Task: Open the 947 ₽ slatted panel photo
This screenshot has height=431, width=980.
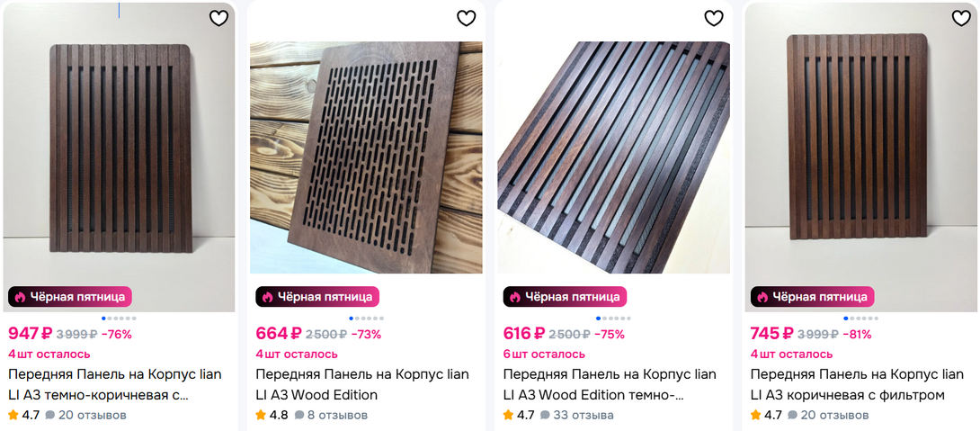Action: pos(119,153)
